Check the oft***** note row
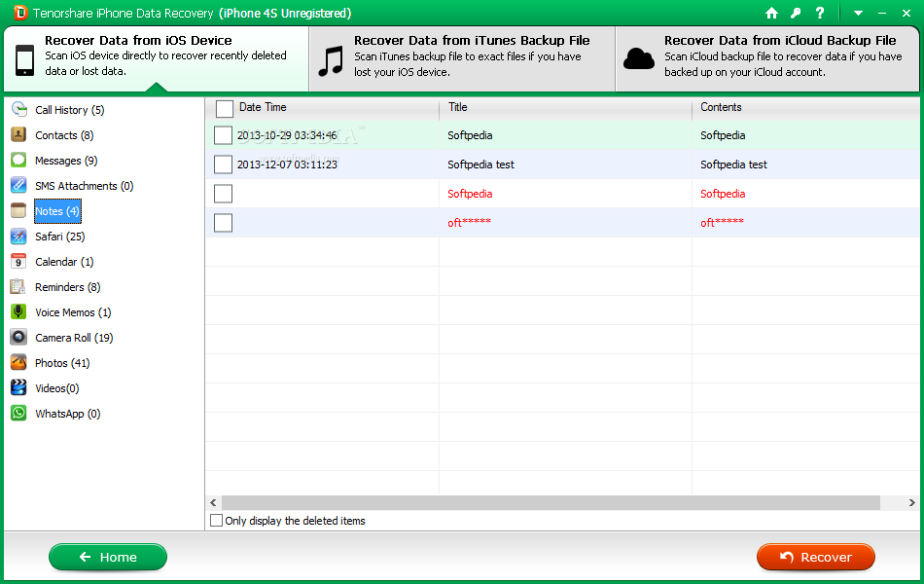This screenshot has width=924, height=584. pyautogui.click(x=223, y=222)
